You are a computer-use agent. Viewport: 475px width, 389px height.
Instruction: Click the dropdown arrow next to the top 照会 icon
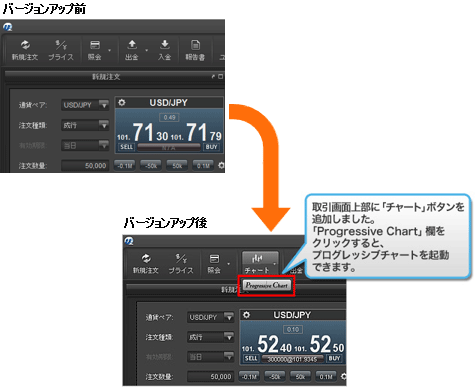coord(110,51)
